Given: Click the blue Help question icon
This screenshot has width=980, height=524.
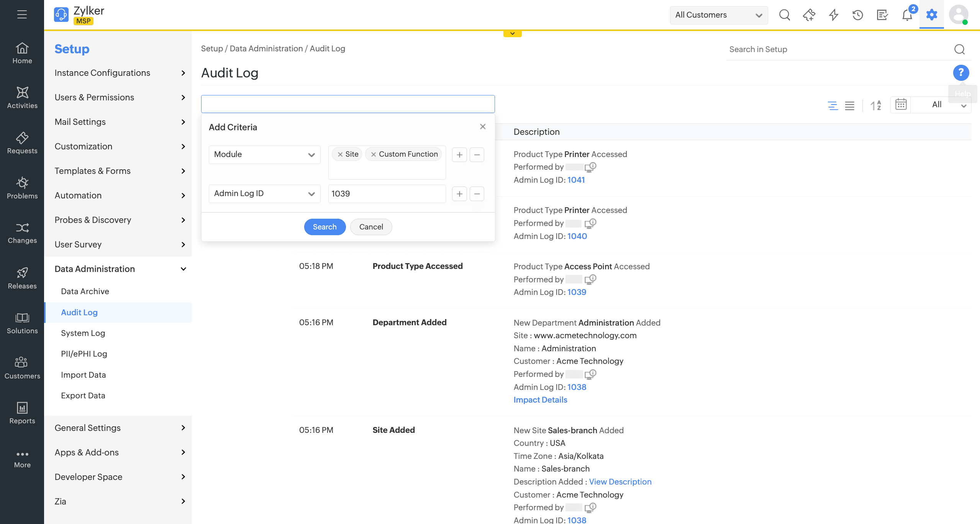Looking at the screenshot, I should pos(960,72).
